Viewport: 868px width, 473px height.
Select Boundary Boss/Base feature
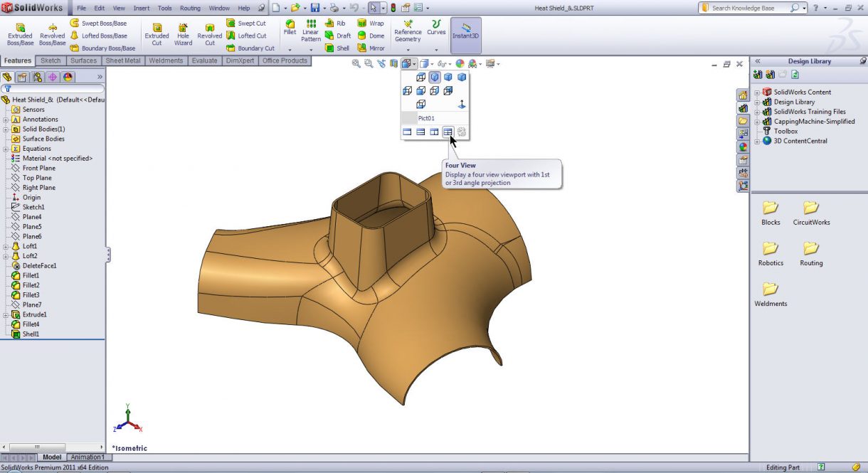102,48
